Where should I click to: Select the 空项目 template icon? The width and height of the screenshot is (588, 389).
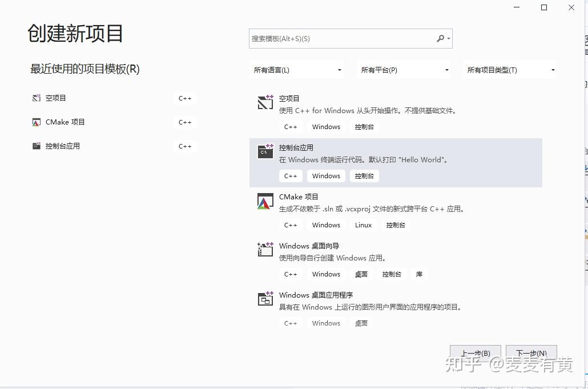tap(265, 102)
